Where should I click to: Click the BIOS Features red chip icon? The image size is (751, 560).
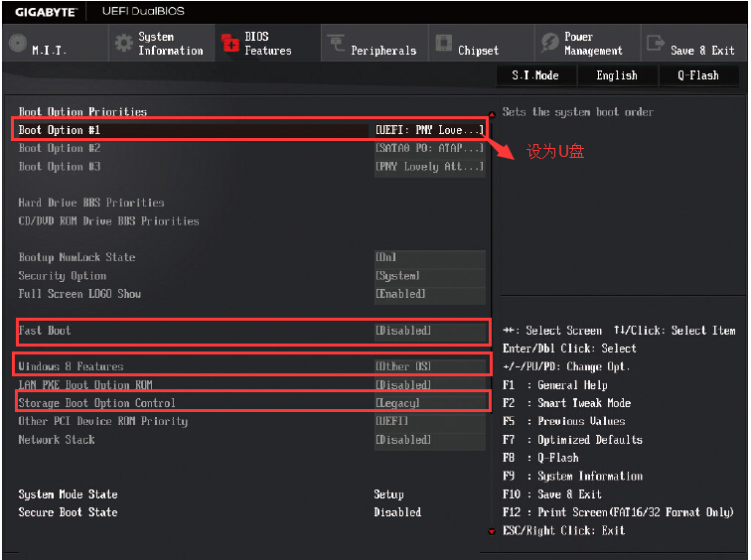pos(229,43)
